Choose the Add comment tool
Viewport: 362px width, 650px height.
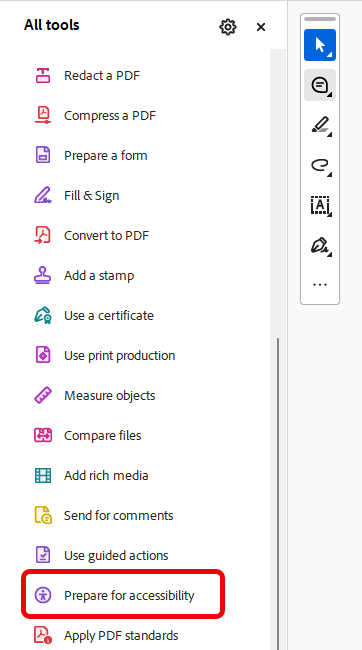coord(320,85)
